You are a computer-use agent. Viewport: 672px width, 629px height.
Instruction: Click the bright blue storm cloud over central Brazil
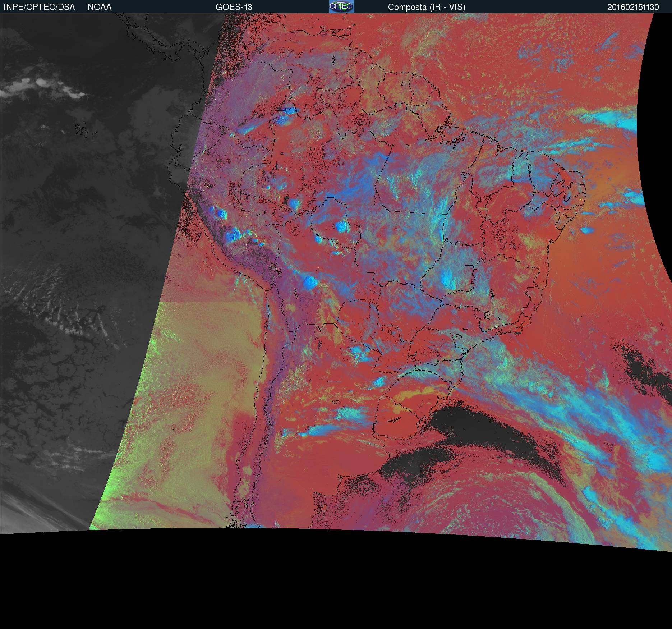pos(447,279)
